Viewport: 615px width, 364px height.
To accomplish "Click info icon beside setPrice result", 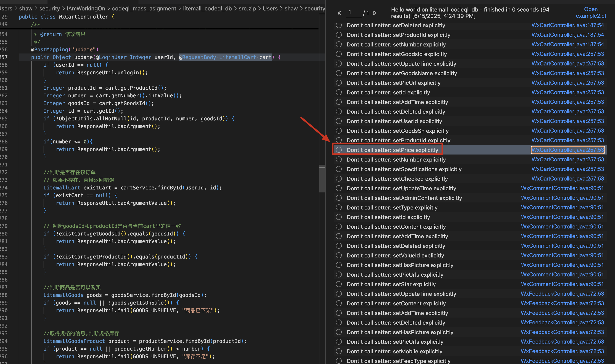I will click(339, 150).
